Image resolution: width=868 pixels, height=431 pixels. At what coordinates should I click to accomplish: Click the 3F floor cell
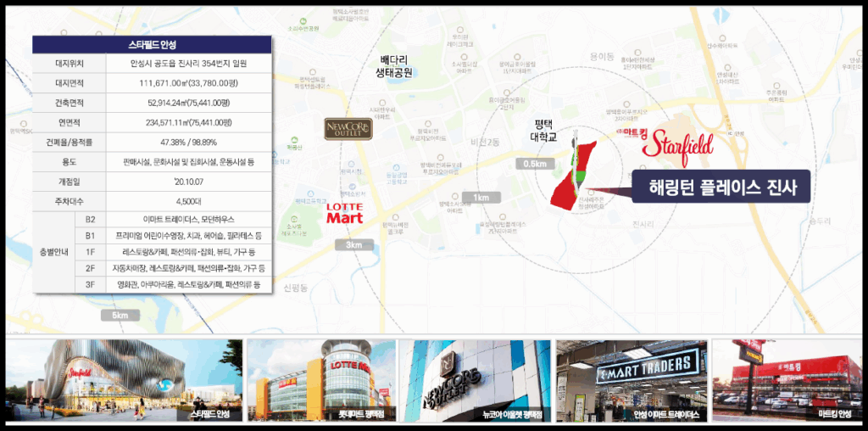point(90,285)
